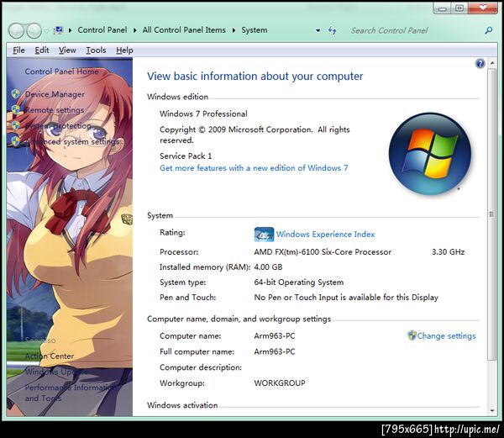
Task: Click the shield icon beside Device Manager
Action: tap(15, 94)
